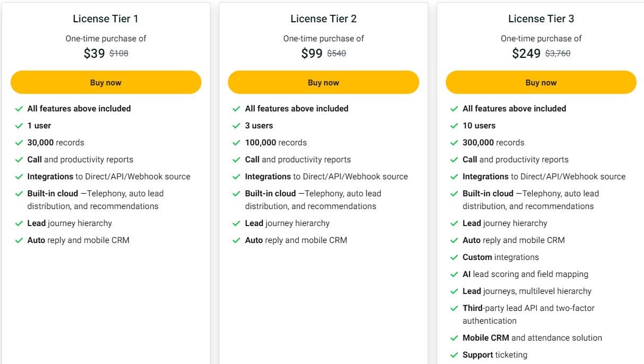
Task: Click the checkmark next to "Third-party lead API" feature
Action: click(454, 308)
